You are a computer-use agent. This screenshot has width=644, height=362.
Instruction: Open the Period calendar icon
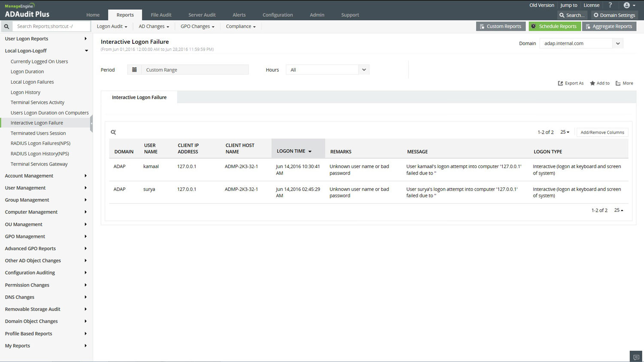click(134, 69)
